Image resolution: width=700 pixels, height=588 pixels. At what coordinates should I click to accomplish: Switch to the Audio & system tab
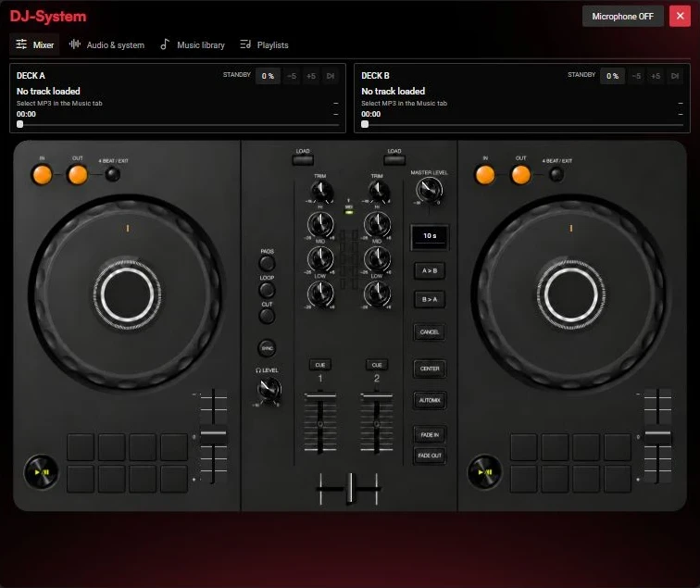[106, 44]
